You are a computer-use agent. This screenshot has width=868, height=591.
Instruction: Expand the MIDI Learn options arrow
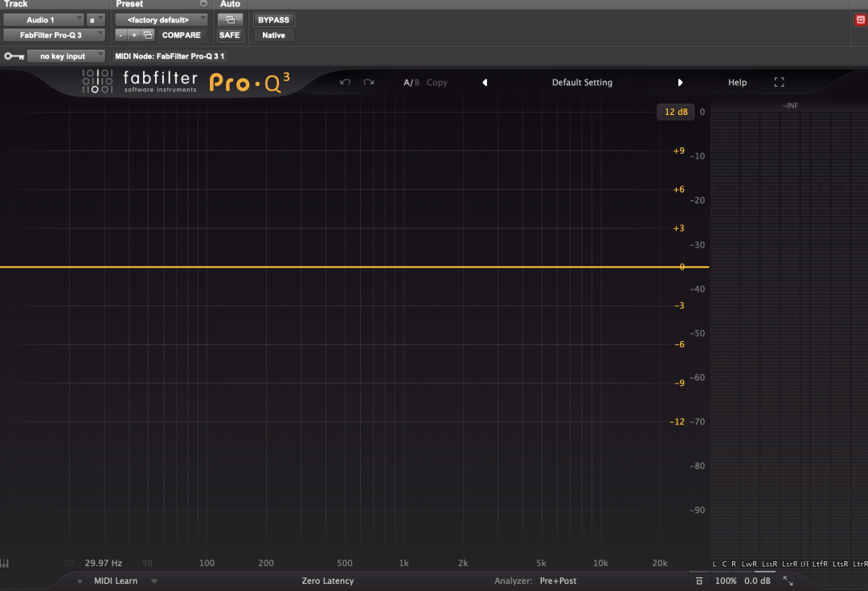(154, 581)
